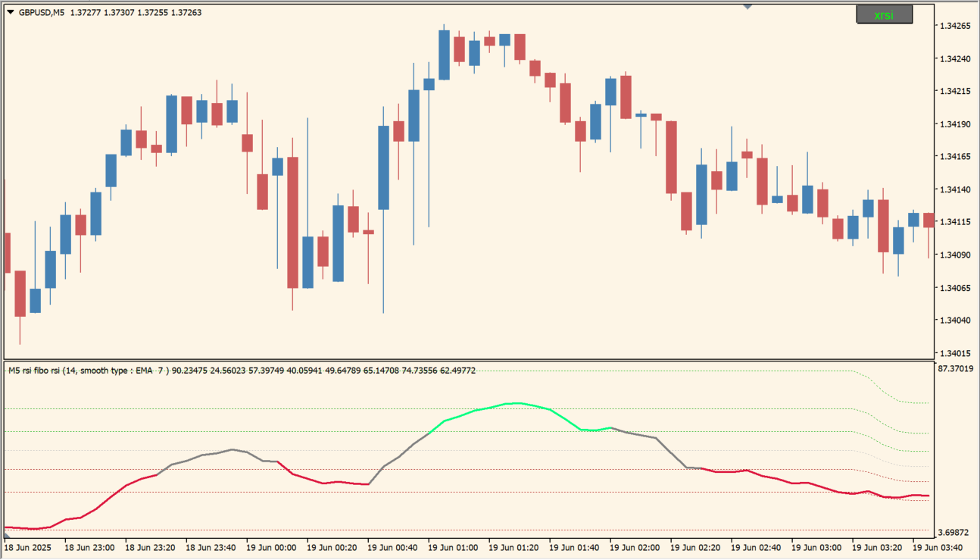Click the indicator scale minimum 3.69872
The height and width of the screenshot is (560, 980).
click(955, 533)
